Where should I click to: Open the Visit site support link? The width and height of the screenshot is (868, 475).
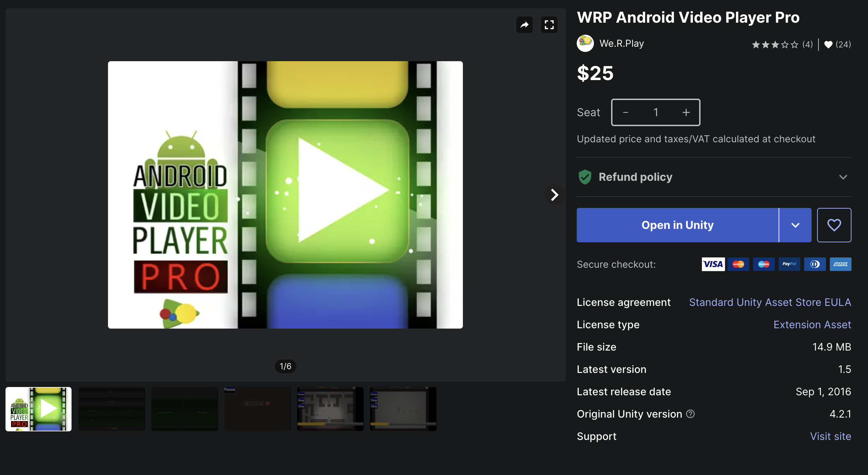click(831, 437)
